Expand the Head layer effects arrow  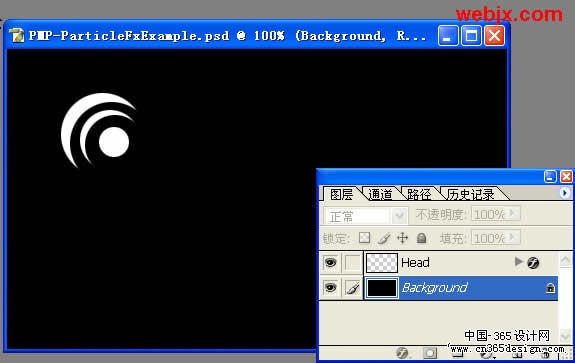(518, 261)
